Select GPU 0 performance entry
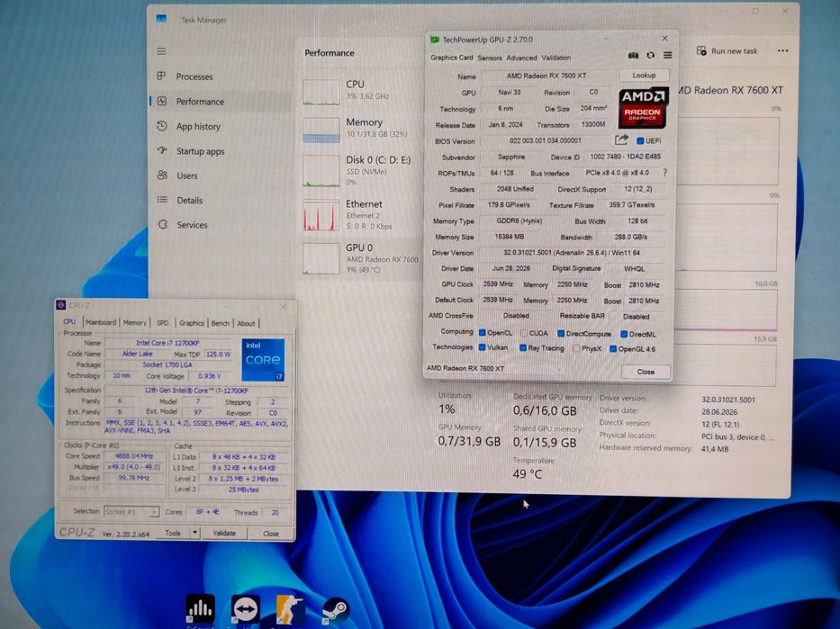This screenshot has height=629, width=840. click(357, 258)
